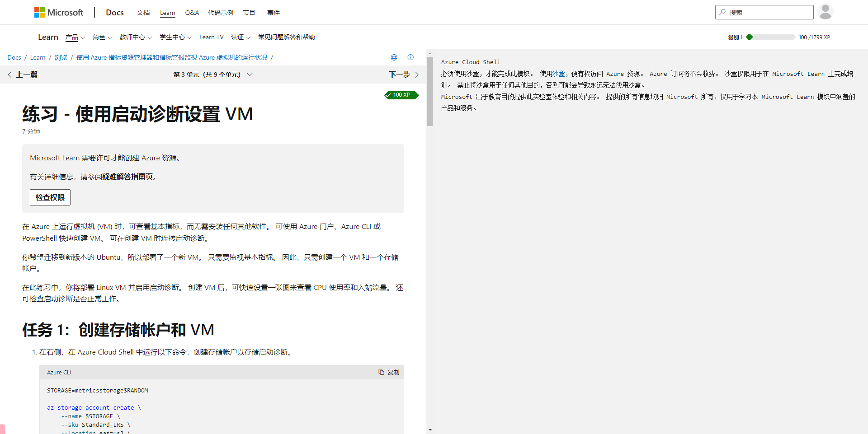The height and width of the screenshot is (434, 868).
Task: Open the language globe icon
Action: pos(394,57)
